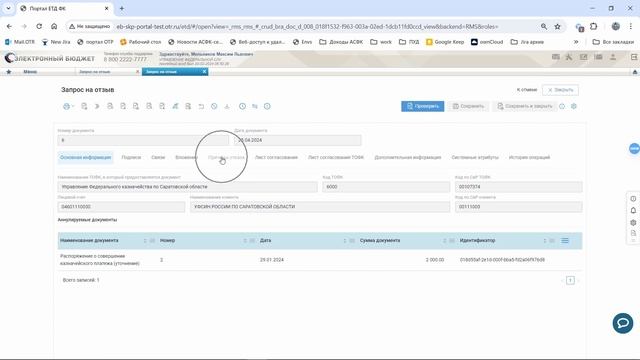Click the download arrow toolbar icon
This screenshot has width=640, height=360.
click(x=227, y=106)
